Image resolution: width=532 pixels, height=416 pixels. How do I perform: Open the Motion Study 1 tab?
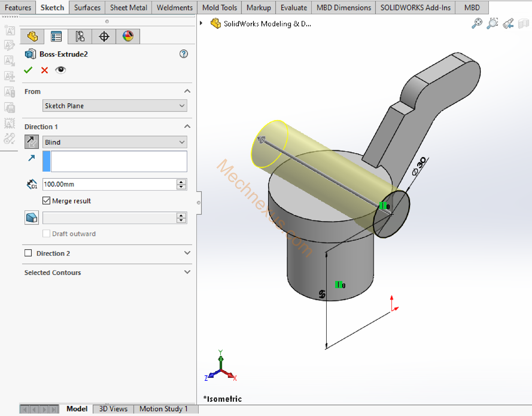(163, 409)
